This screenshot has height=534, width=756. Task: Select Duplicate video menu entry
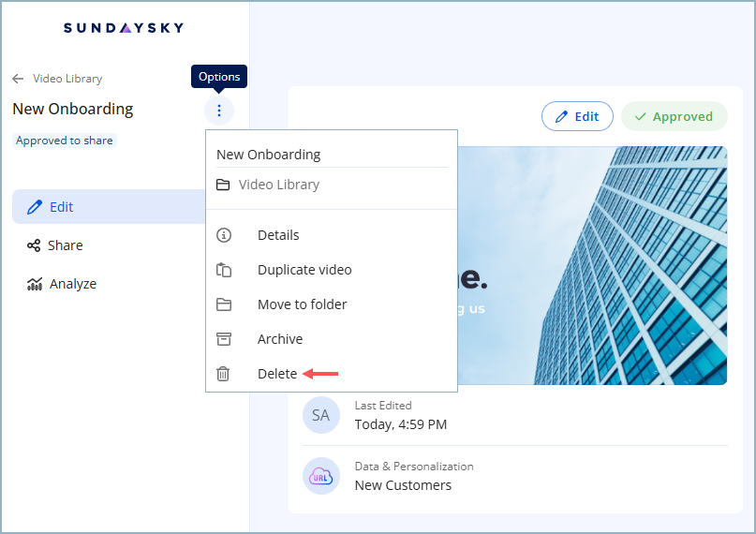point(304,270)
